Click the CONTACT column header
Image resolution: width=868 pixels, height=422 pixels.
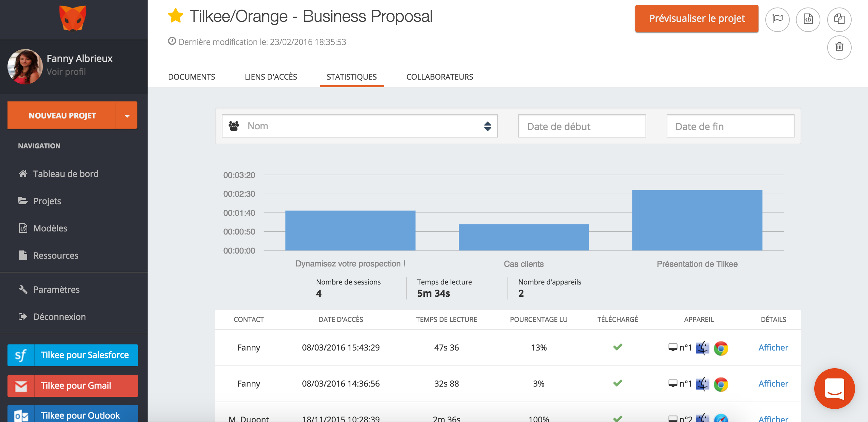[249, 319]
